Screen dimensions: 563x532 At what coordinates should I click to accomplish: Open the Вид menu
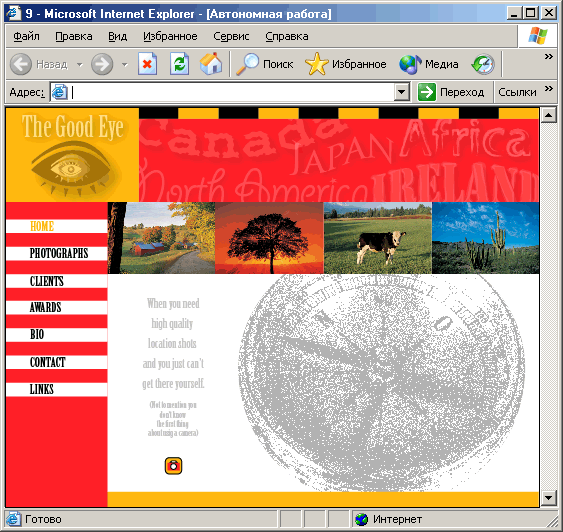pos(117,36)
